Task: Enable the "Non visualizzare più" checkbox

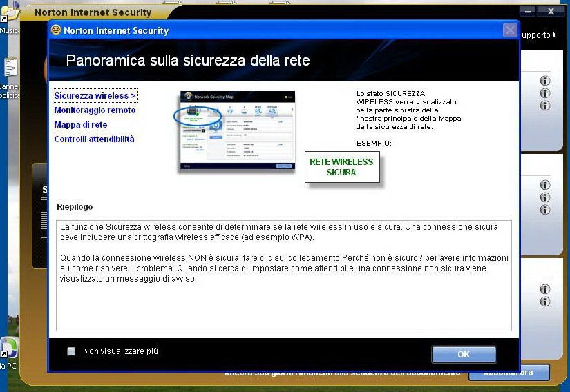Action: [x=71, y=351]
